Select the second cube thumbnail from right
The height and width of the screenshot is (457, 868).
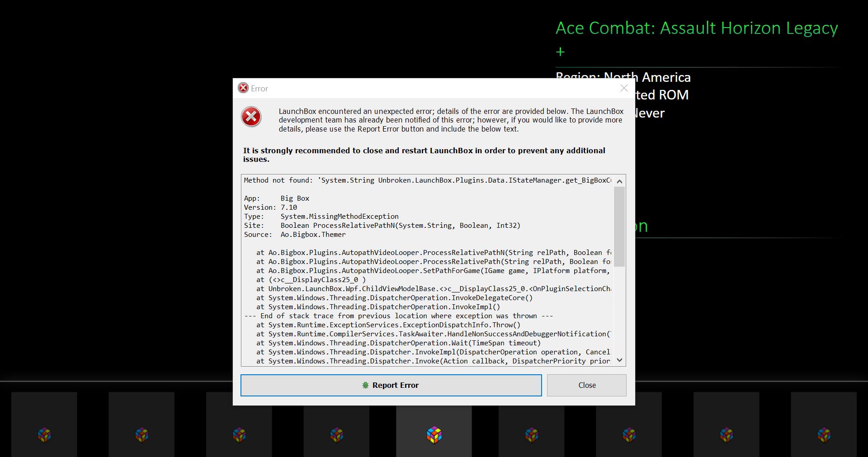pyautogui.click(x=726, y=435)
